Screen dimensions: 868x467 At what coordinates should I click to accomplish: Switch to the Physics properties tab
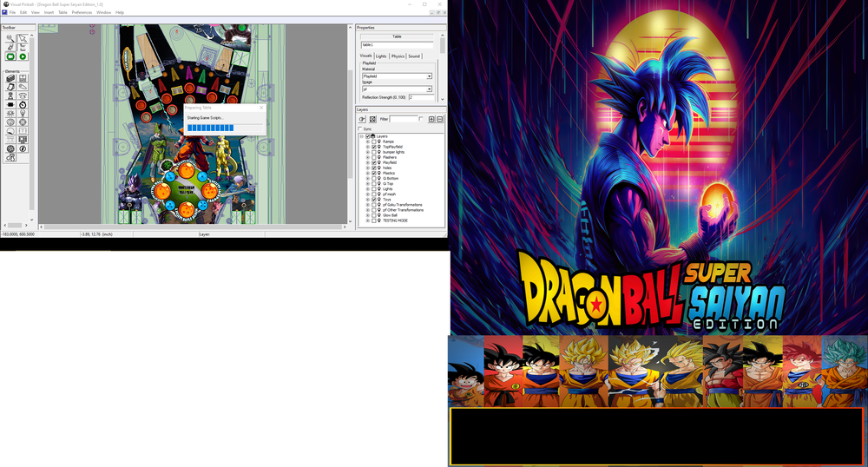[x=398, y=56]
